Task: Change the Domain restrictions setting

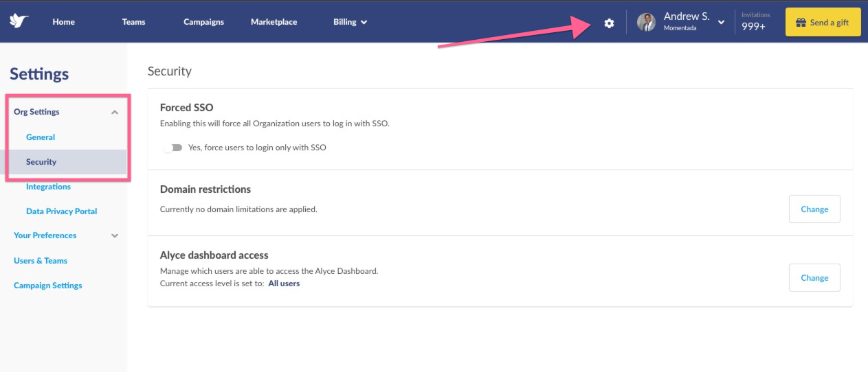Action: (x=814, y=209)
